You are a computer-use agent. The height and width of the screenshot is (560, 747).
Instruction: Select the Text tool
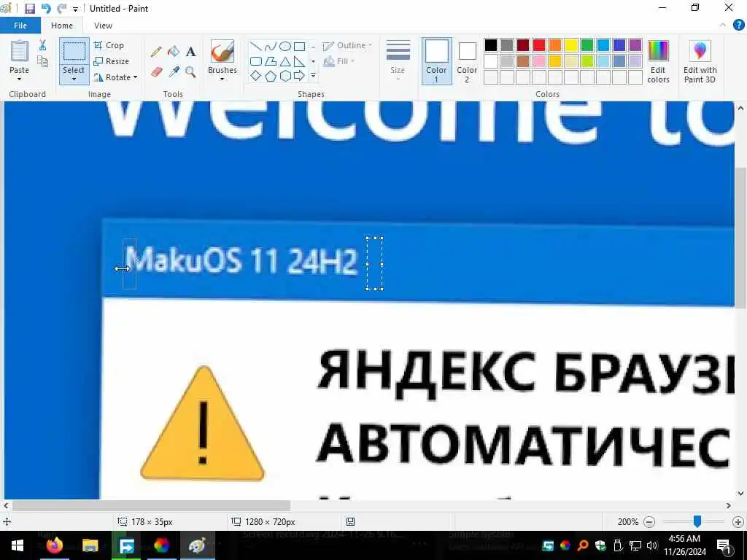[190, 52]
